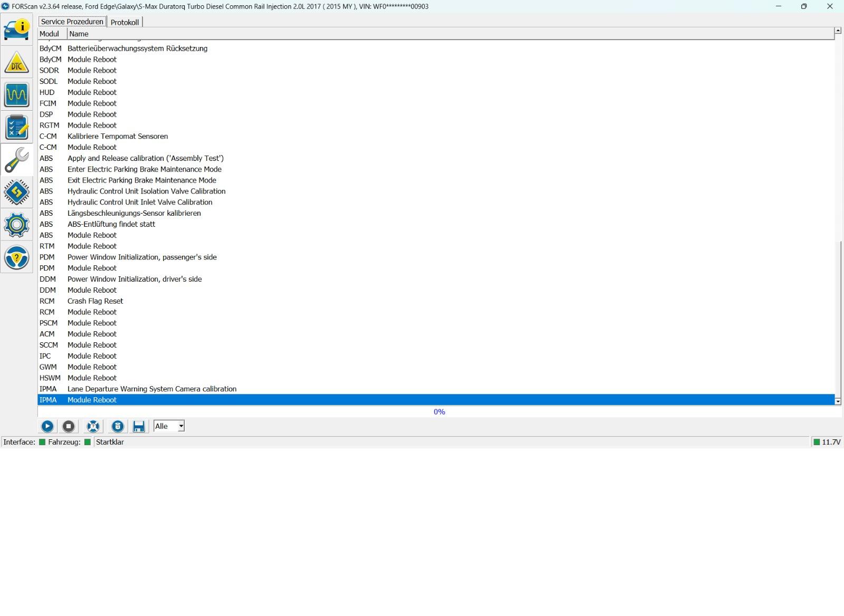Viewport: 844px width, 616px height.
Task: Click the 0% progress bar
Action: (x=439, y=411)
